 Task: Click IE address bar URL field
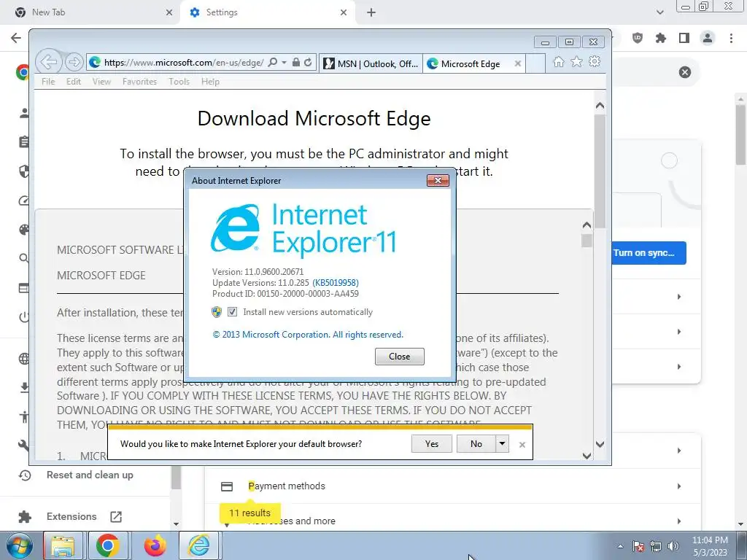click(183, 63)
